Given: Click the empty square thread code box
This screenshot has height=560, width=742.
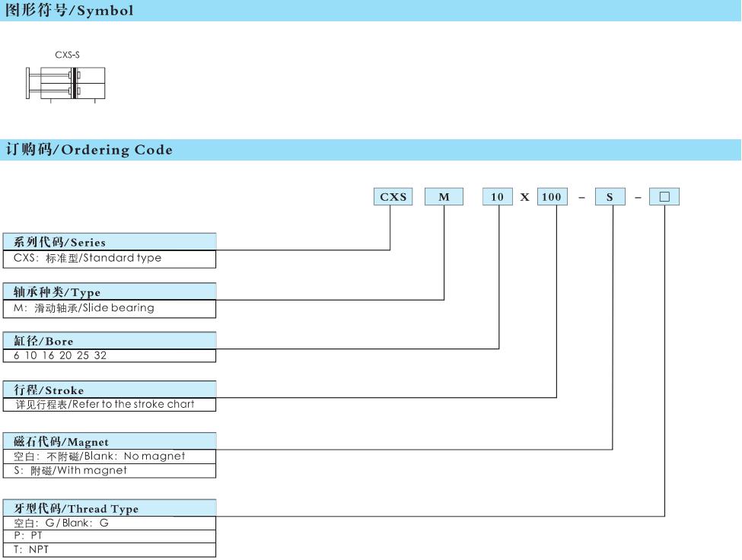Looking at the screenshot, I should (x=664, y=197).
